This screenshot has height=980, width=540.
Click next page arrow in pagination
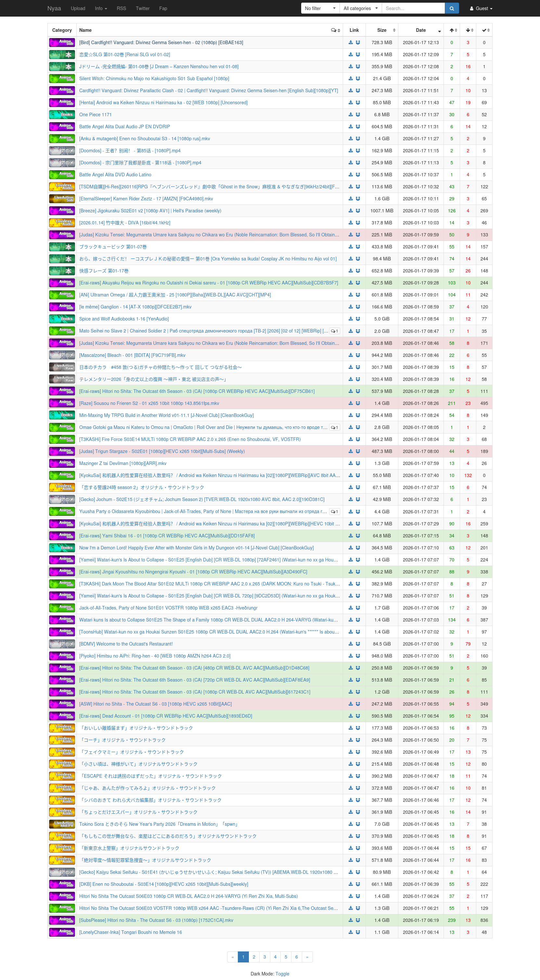click(307, 957)
